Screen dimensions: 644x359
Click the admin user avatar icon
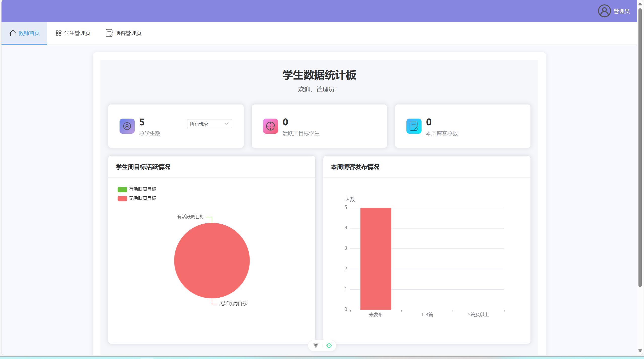pyautogui.click(x=604, y=11)
